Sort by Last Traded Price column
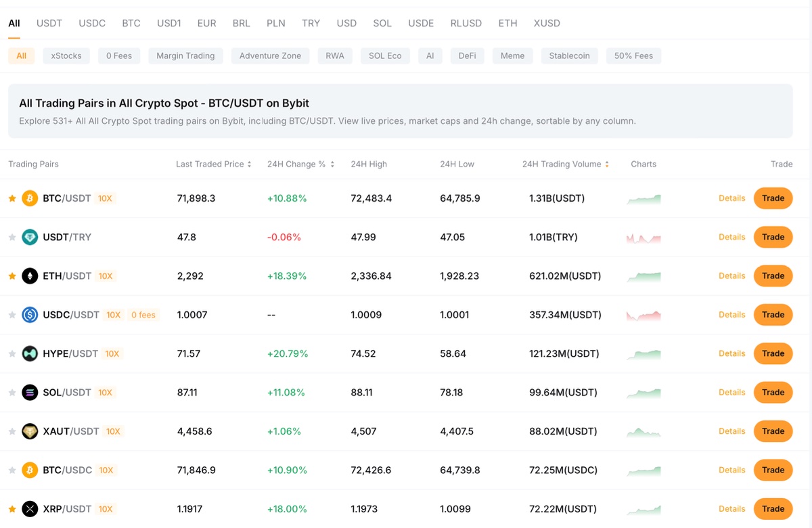Screen dimensions: 812x528 [x=214, y=164]
